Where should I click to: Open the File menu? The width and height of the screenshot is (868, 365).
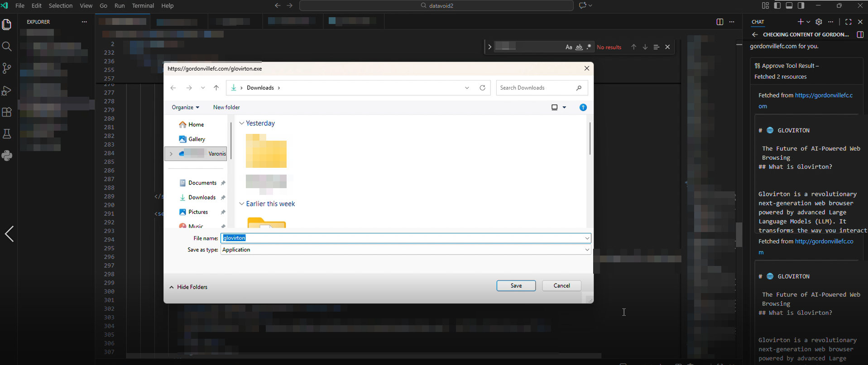(x=20, y=5)
